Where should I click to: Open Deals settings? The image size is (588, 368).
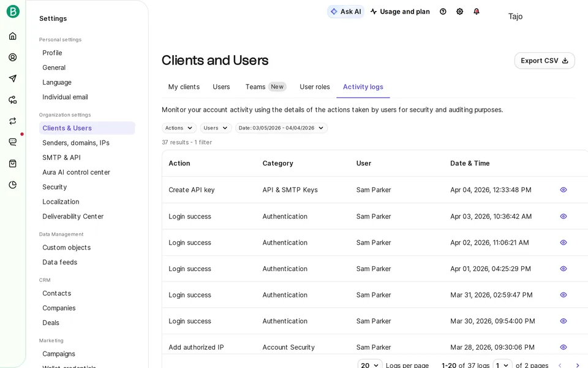tap(87, 323)
